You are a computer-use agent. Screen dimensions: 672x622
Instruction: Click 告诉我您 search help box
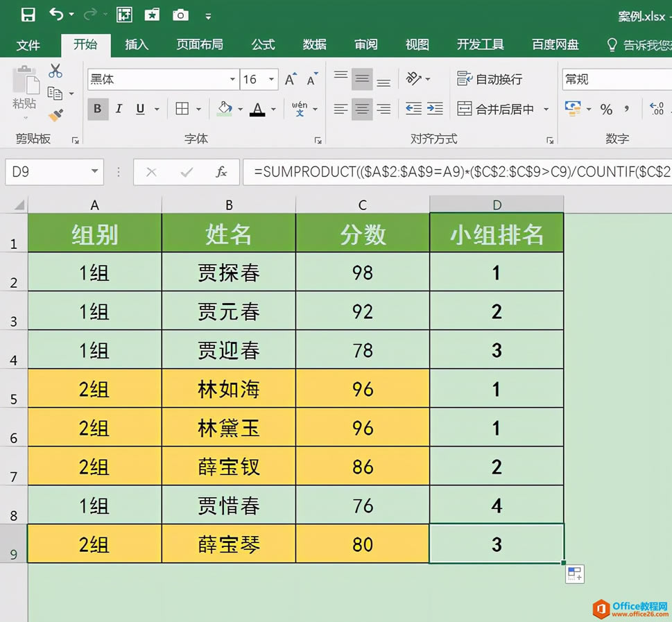pos(639,45)
